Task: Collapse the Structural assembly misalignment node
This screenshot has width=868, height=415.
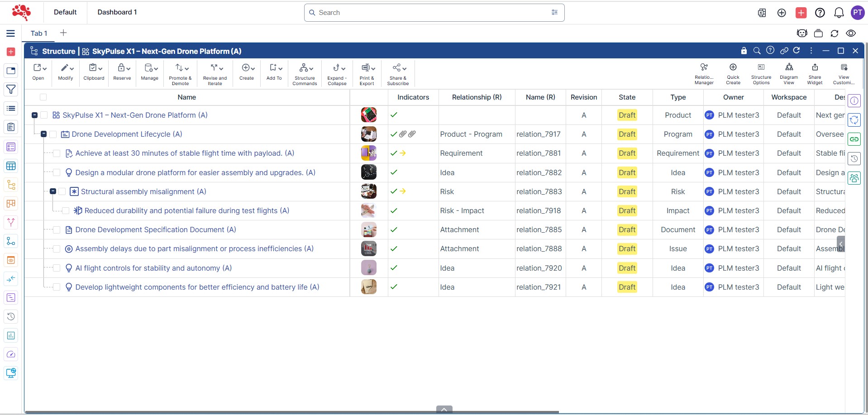Action: coord(53,191)
